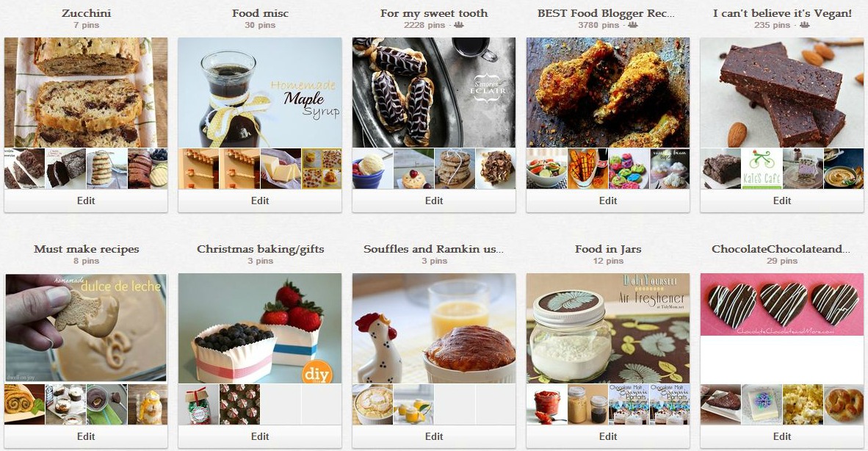
Task: Edit the Food misc board
Action: [x=260, y=201]
